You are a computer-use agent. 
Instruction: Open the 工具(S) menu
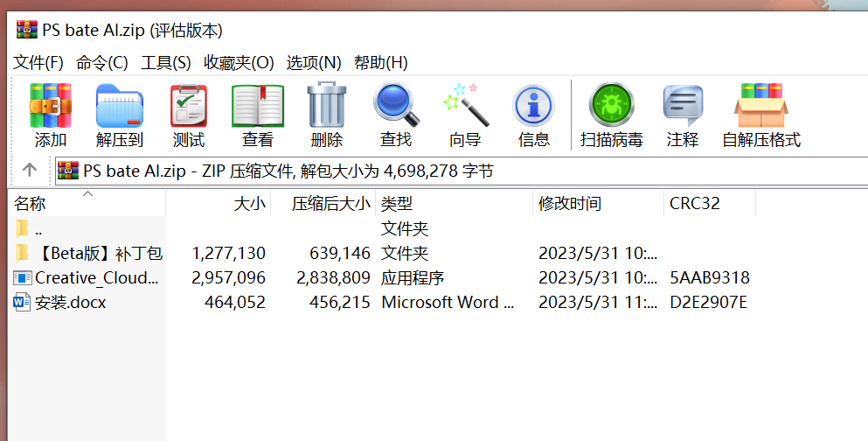coord(166,63)
